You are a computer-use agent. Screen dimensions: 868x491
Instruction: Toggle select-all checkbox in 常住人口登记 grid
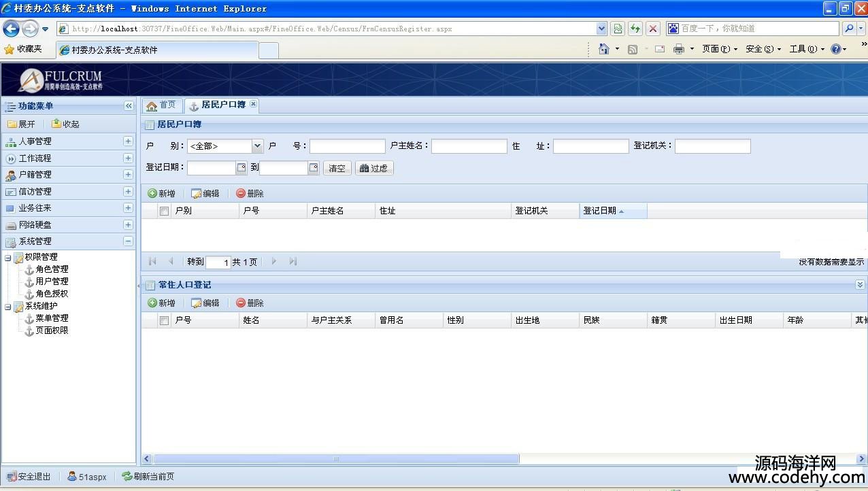point(164,320)
